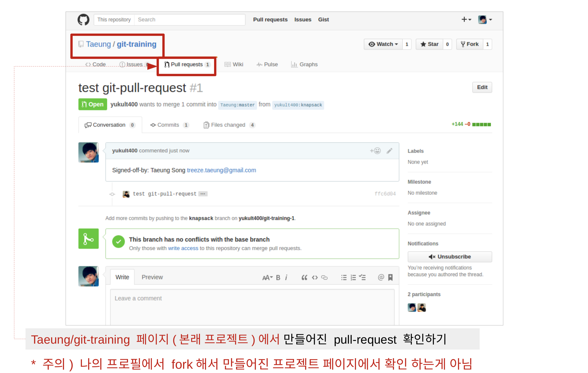
Task: Expand the plus create-new dropdown
Action: coord(466,20)
